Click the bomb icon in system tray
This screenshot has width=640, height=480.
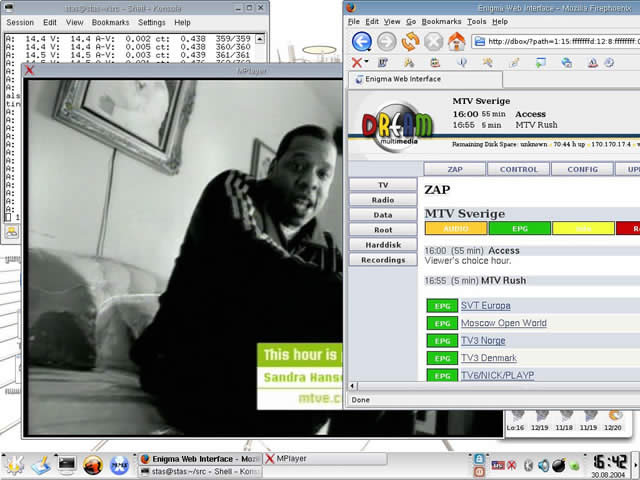[558, 465]
